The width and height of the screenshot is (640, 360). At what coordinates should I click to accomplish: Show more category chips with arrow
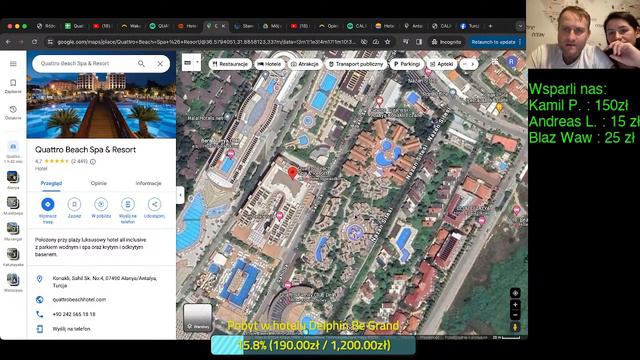(473, 64)
